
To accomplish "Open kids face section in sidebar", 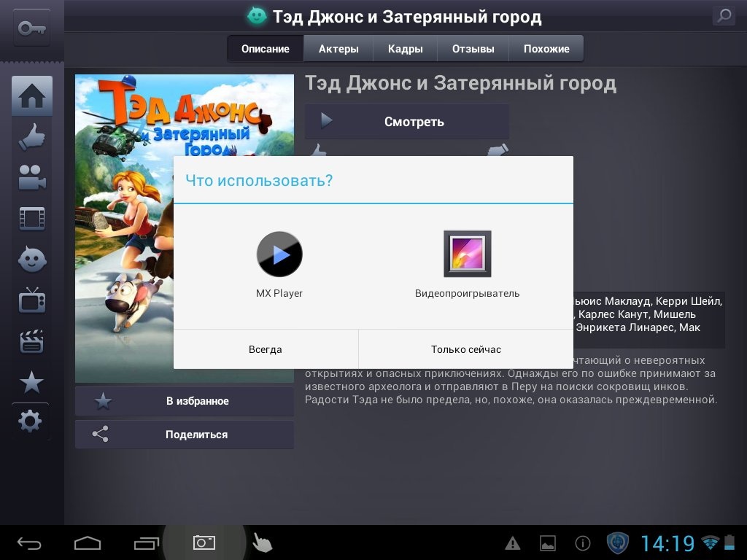I will coord(31,259).
